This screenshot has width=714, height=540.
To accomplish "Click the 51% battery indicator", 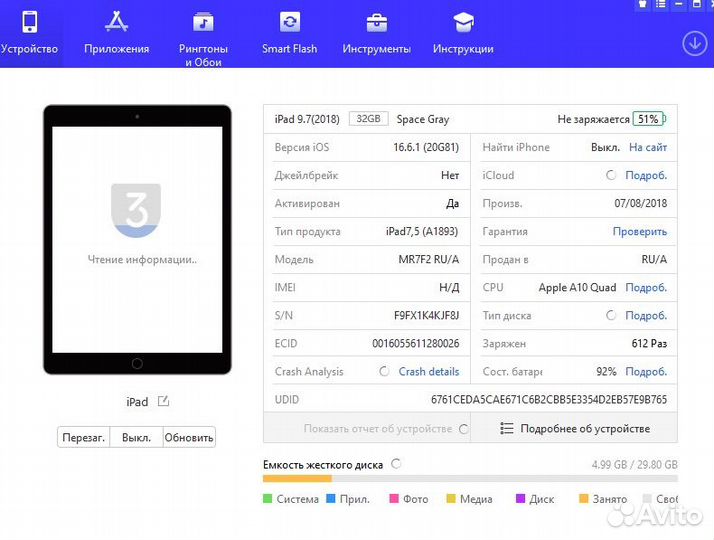I will click(648, 119).
